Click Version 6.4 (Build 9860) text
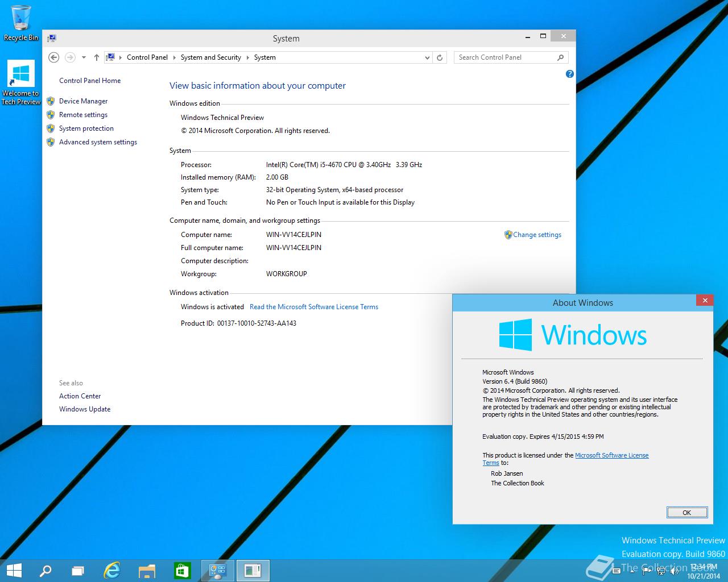 pyautogui.click(x=515, y=381)
